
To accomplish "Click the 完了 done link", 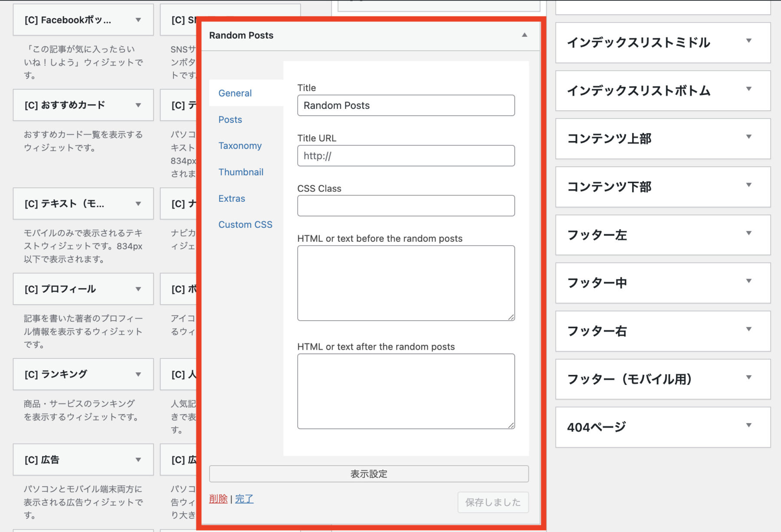I will [x=244, y=499].
